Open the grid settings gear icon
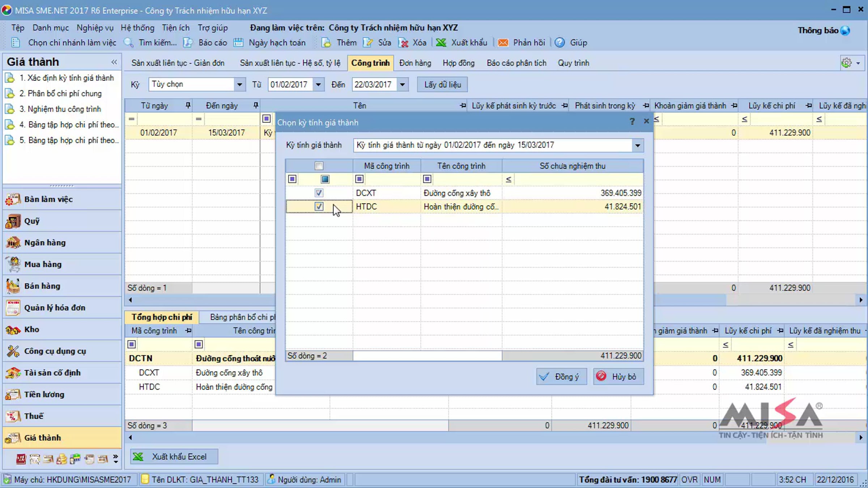Image resolution: width=868 pixels, height=488 pixels. point(846,63)
